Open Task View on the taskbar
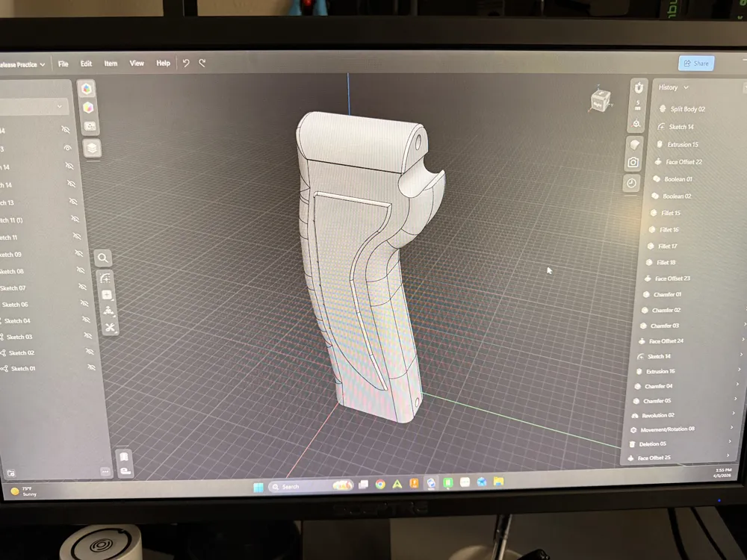Viewport: 747px width, 560px height. [x=363, y=485]
